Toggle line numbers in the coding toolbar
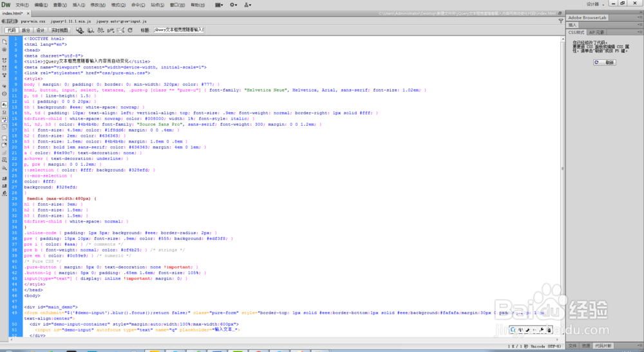This screenshot has height=352, width=644. tap(5, 104)
